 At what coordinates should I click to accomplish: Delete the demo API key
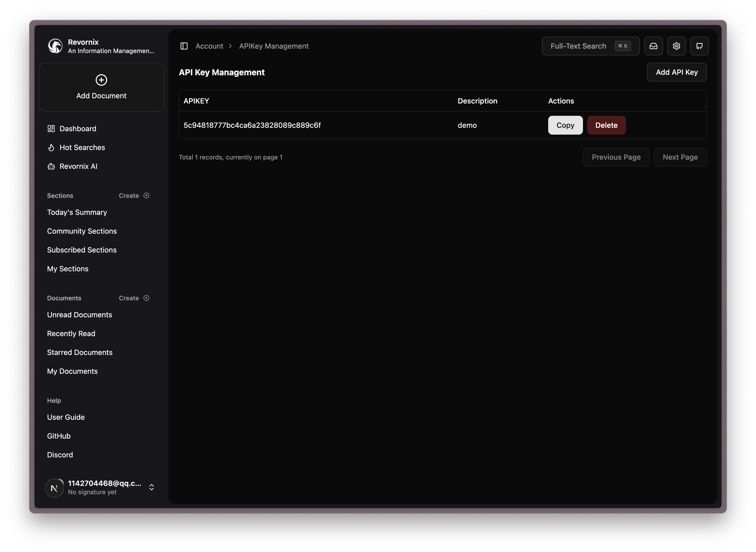pyautogui.click(x=606, y=125)
